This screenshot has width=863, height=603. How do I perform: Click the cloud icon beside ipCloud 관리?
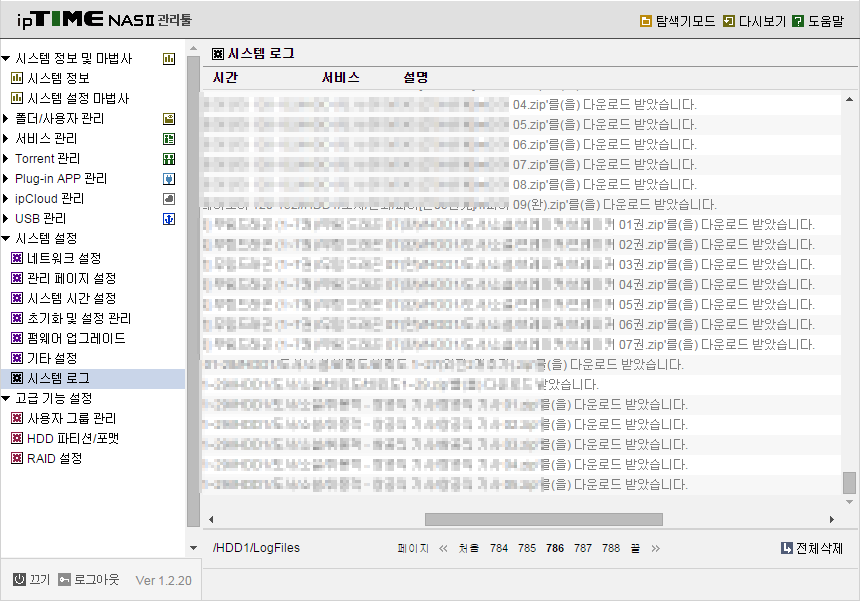click(x=169, y=199)
